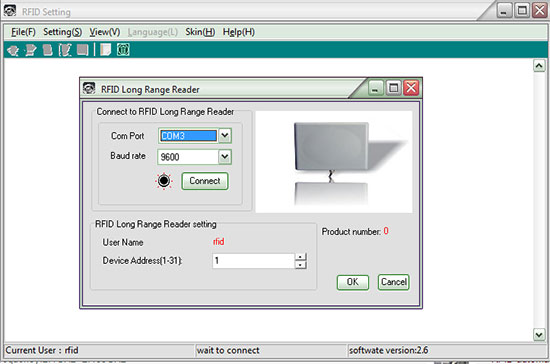Open the greyed Language(L) menu
Viewport: 550px width, 364px height.
[153, 32]
